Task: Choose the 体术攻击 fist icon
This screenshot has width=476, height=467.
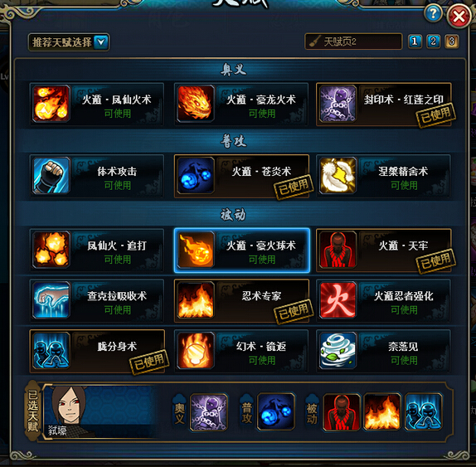Action: tap(51, 175)
